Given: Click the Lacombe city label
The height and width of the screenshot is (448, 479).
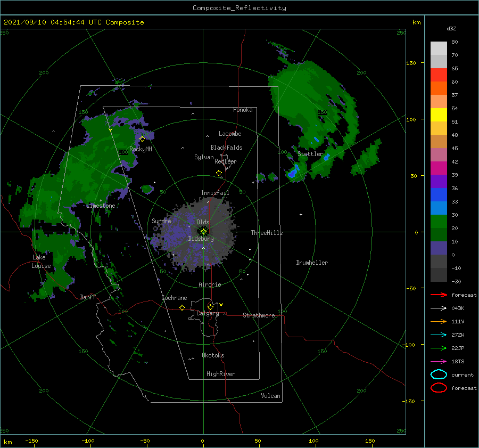Looking at the screenshot, I should click(x=230, y=134).
